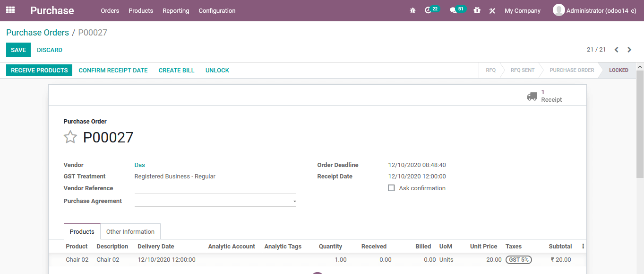Click delivery date 12/10/2020 12:00:00 cell
Image resolution: width=644 pixels, height=274 pixels.
[166, 260]
